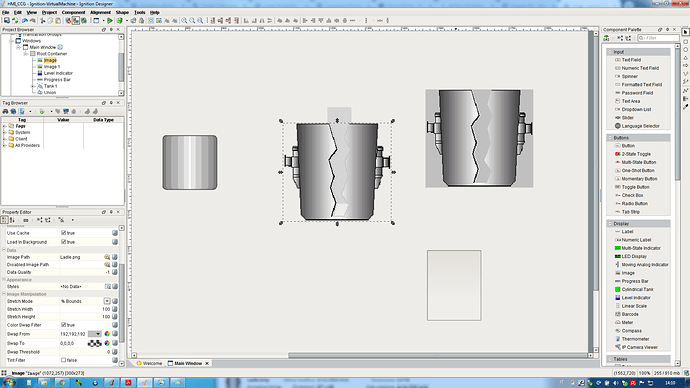Click binding icon for Image Path property
Screen dimensions: 690x388
(115, 257)
